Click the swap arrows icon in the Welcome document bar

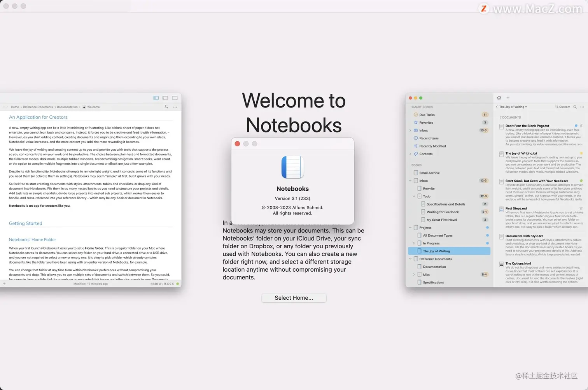point(166,107)
